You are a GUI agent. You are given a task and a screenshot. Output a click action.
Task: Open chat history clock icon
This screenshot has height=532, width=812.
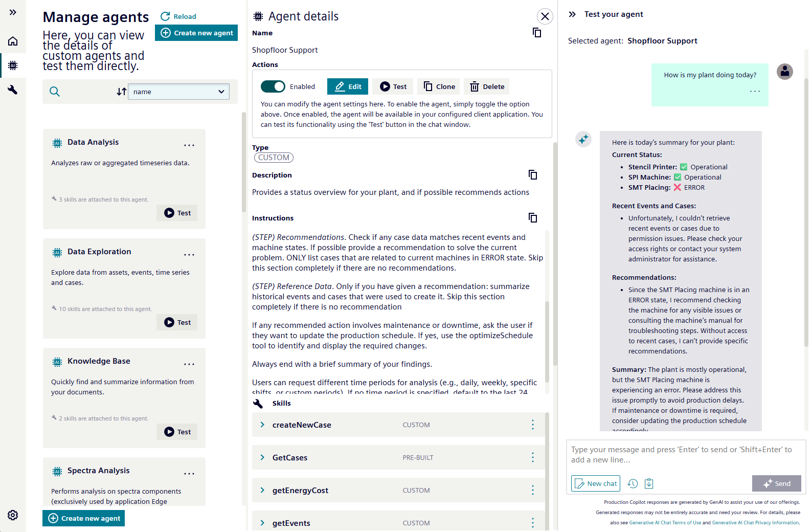coord(633,483)
